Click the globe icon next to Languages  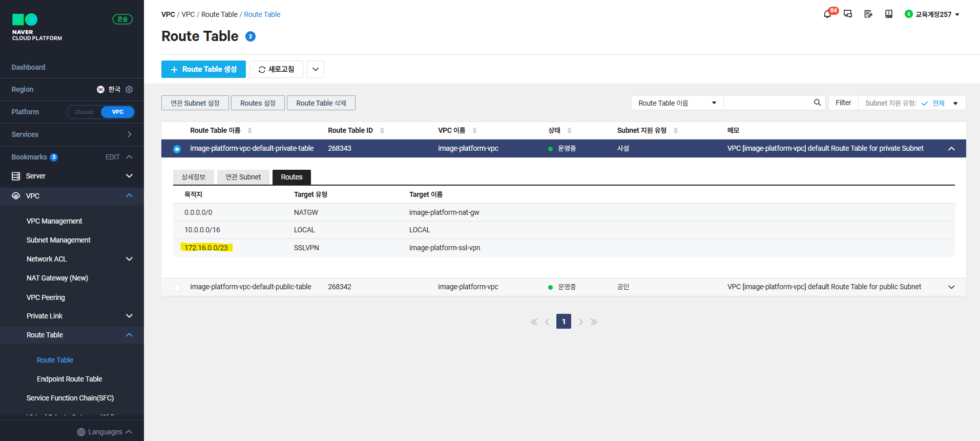pos(81,432)
